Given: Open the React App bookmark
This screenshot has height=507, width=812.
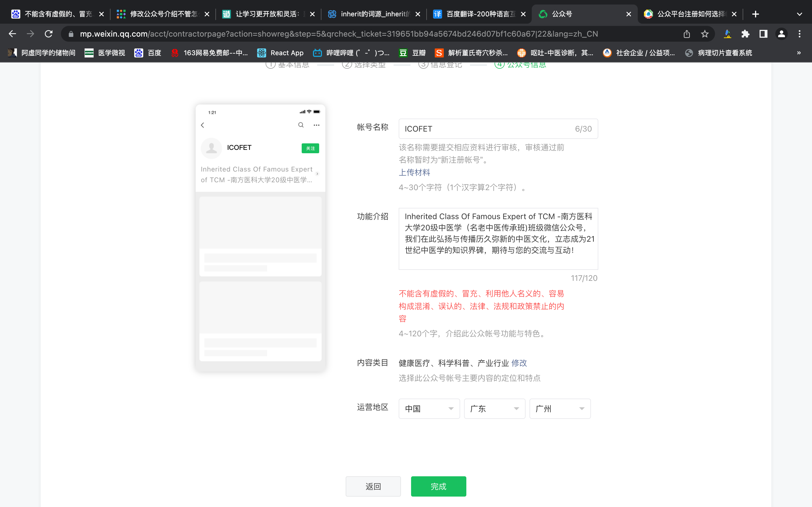Looking at the screenshot, I should point(281,53).
